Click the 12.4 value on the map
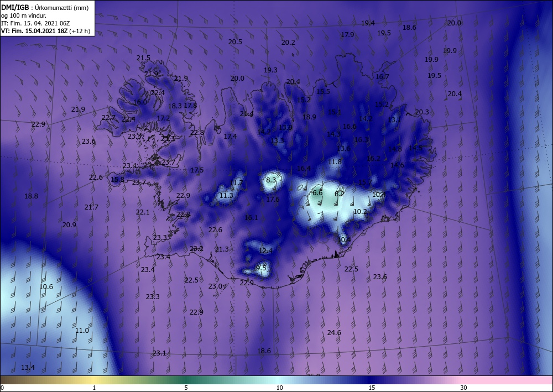Image resolution: width=553 pixels, height=392 pixels. pyautogui.click(x=265, y=250)
